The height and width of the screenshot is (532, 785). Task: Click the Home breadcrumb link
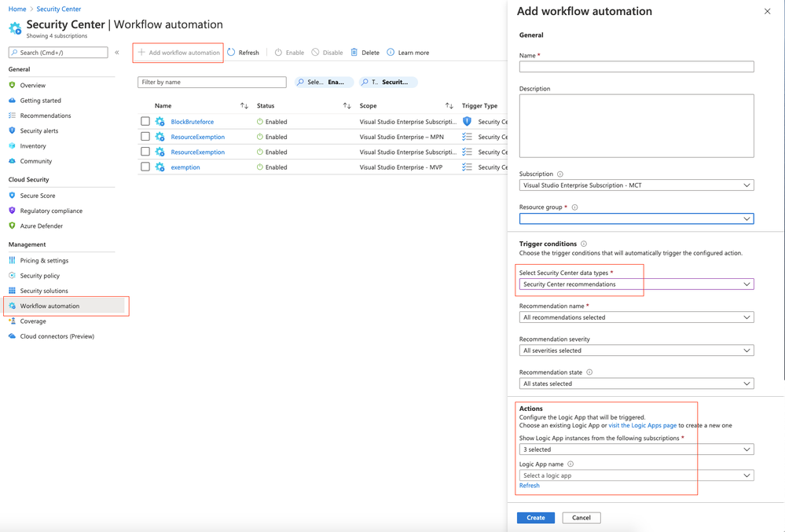(x=17, y=9)
